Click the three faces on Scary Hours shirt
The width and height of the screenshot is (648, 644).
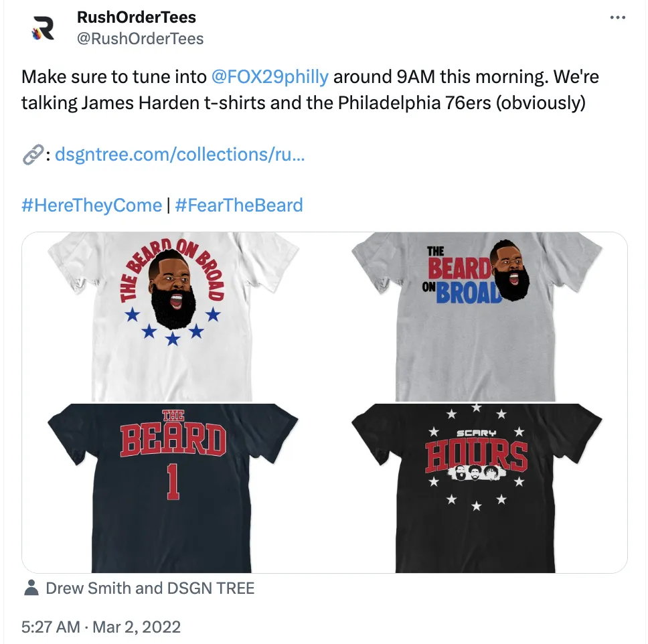476,473
